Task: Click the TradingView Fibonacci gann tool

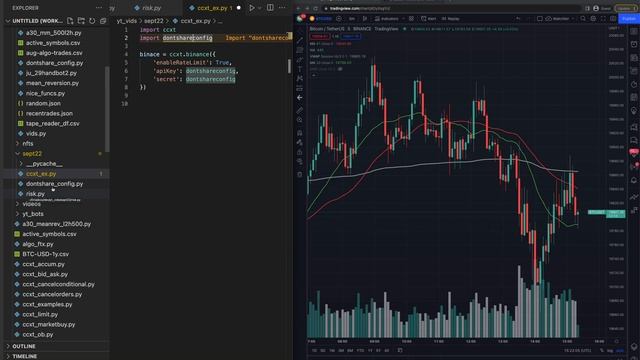Action: (300, 50)
